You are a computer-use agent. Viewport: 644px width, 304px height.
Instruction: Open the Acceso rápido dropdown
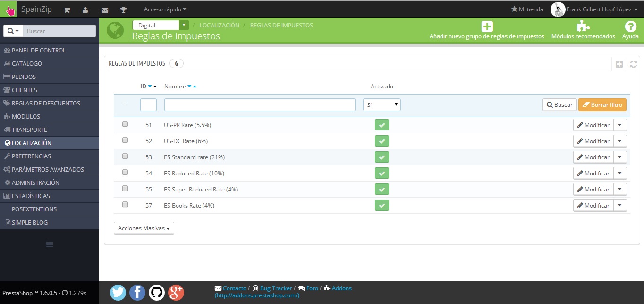[165, 9]
